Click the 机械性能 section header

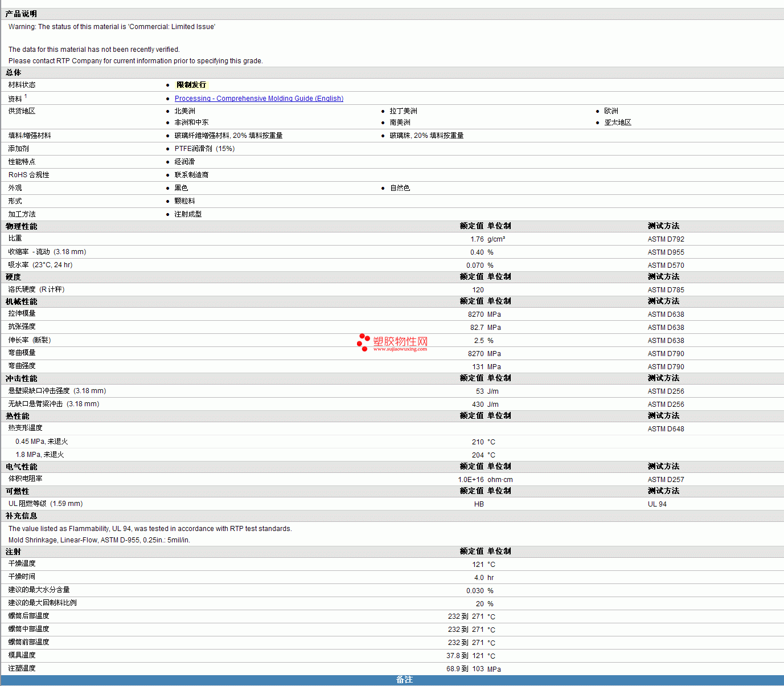click(21, 301)
